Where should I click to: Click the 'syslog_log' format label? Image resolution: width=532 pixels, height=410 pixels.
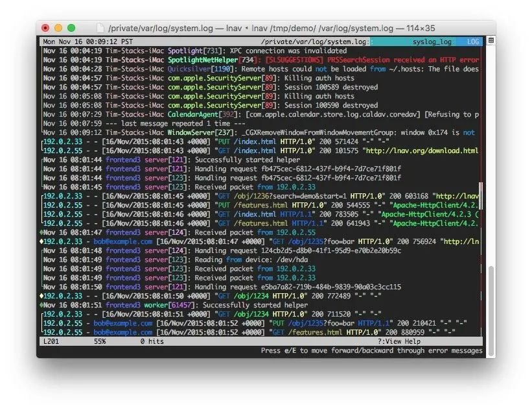click(x=432, y=42)
